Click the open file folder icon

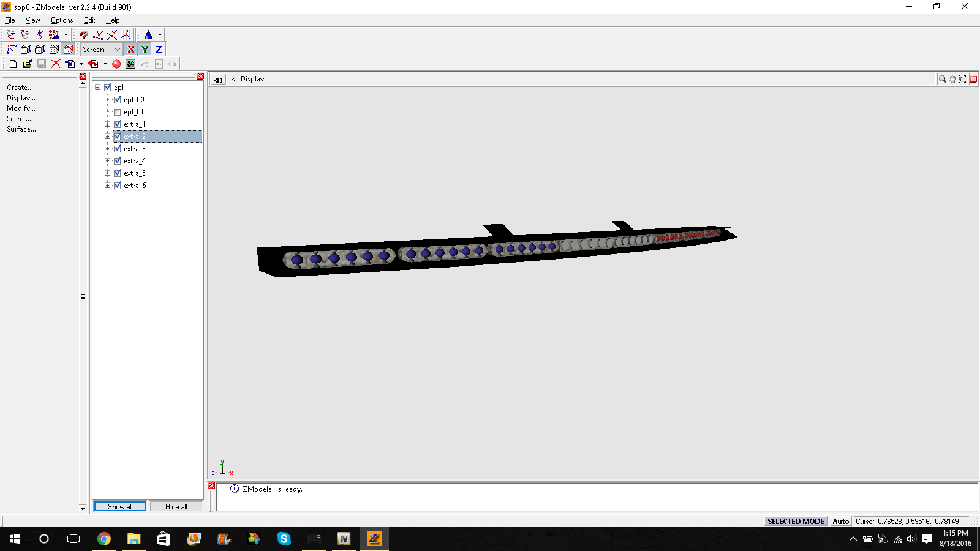click(27, 64)
